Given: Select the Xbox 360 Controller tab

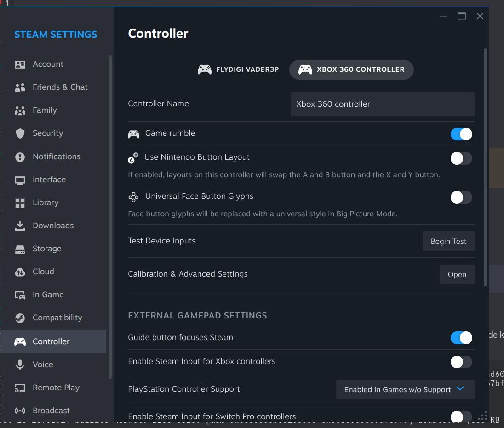Looking at the screenshot, I should (x=351, y=69).
